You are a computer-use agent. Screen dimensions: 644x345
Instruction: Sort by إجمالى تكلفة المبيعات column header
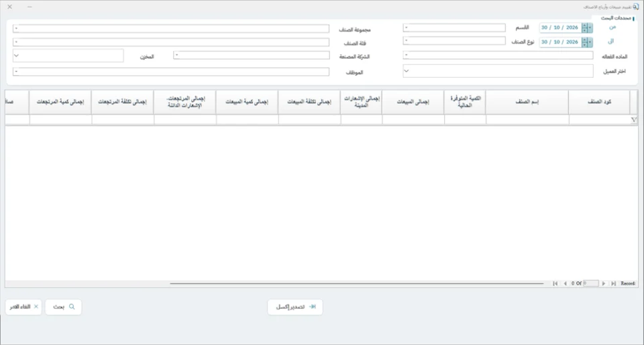point(309,102)
